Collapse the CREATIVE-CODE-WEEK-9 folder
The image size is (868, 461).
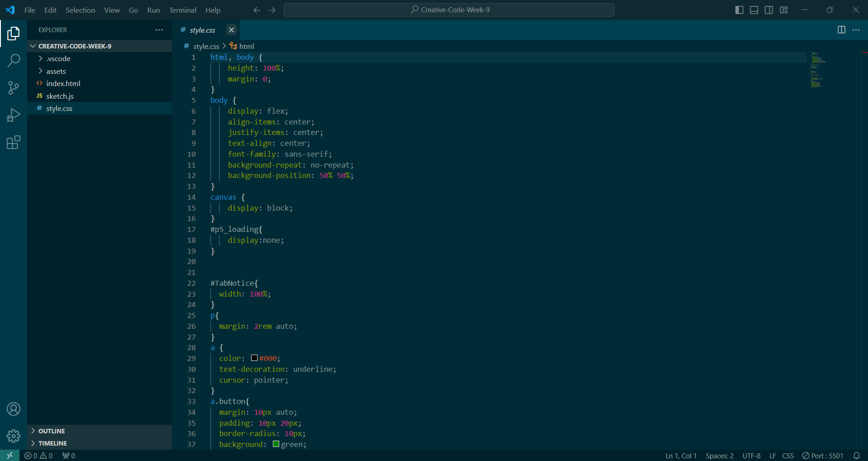tap(33, 46)
